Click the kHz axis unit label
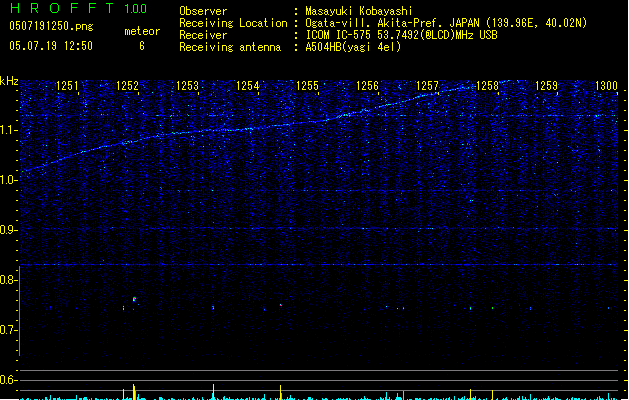The height and width of the screenshot is (400, 629). (x=9, y=80)
